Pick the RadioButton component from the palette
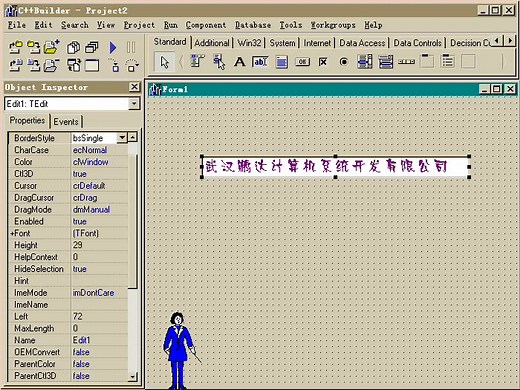Screen dimensions: 520x390 pos(344,62)
